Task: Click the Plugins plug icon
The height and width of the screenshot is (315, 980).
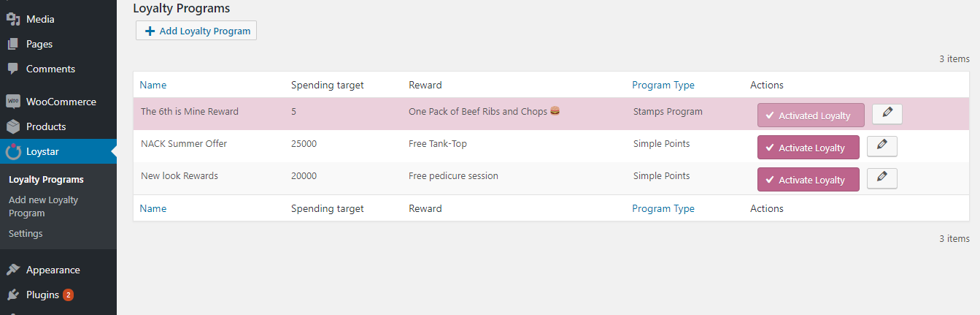Action: point(12,295)
